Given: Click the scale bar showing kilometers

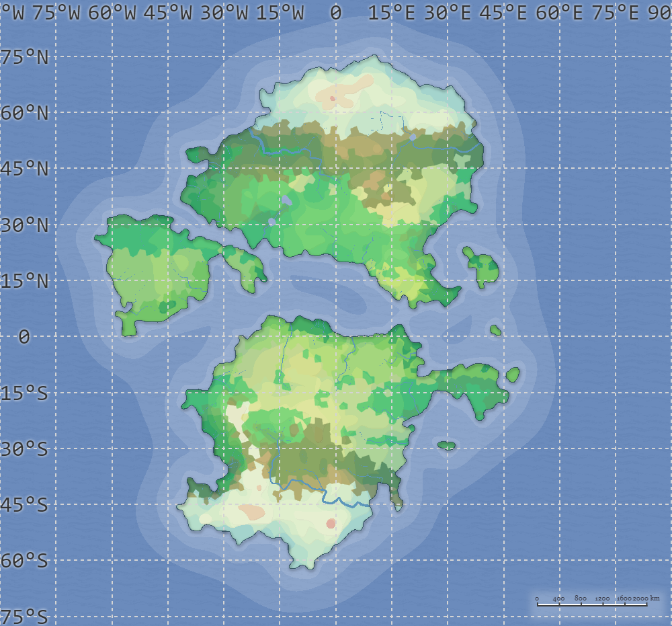Looking at the screenshot, I should 591,603.
